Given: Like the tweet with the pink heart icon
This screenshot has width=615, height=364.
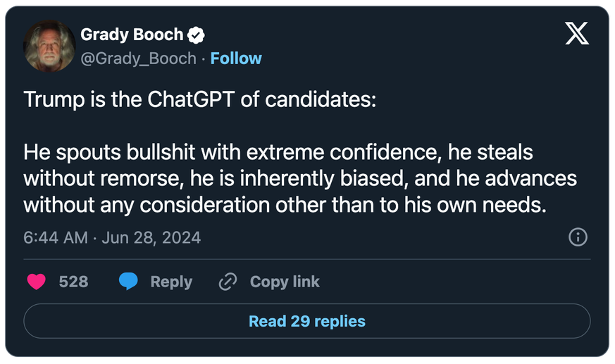Looking at the screenshot, I should click(x=37, y=282).
